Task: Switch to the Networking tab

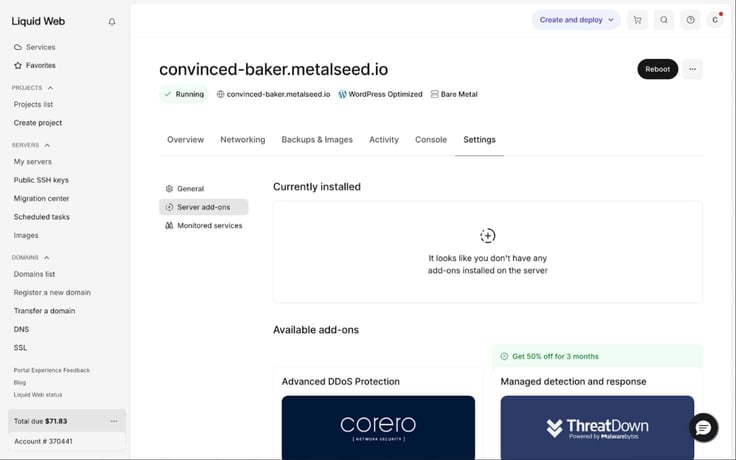Action: click(x=243, y=139)
